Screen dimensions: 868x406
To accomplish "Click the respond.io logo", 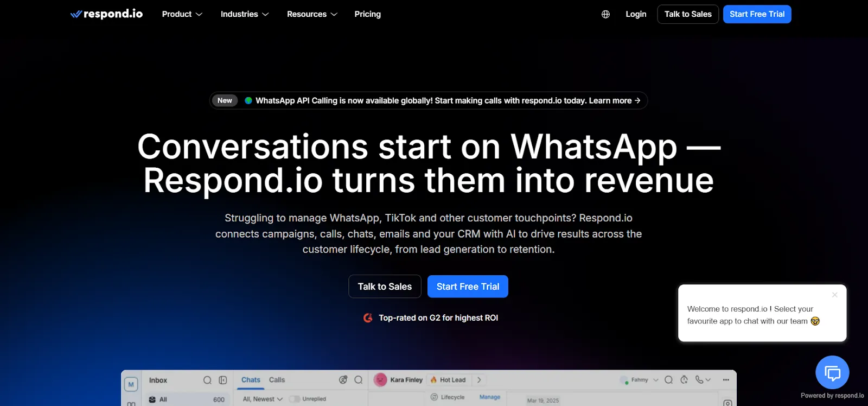I will pyautogui.click(x=106, y=14).
